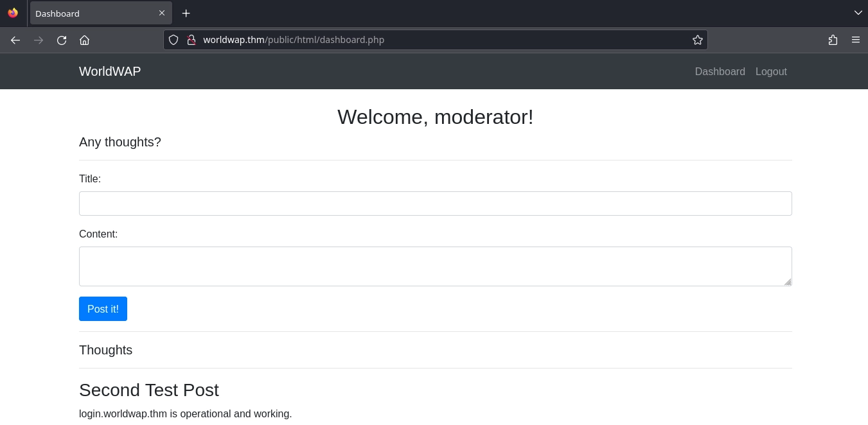The width and height of the screenshot is (868, 425).
Task: Focus the Title input field
Action: pos(435,204)
